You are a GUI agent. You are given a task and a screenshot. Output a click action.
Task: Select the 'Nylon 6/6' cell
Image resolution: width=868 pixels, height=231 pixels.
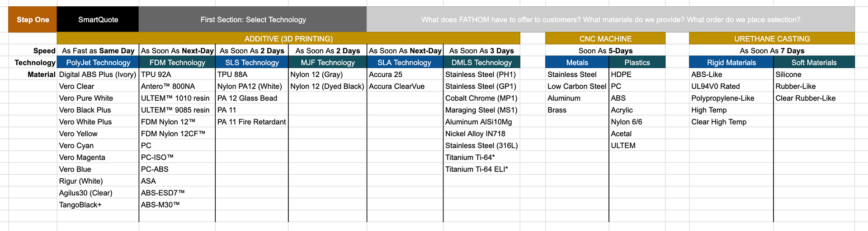[637, 121]
